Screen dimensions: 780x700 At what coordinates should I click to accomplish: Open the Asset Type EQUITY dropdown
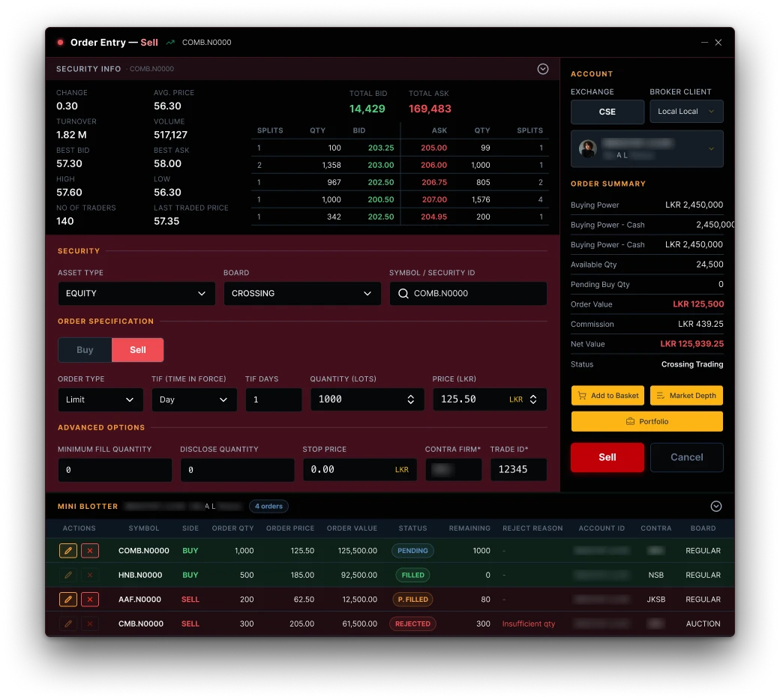coord(136,294)
